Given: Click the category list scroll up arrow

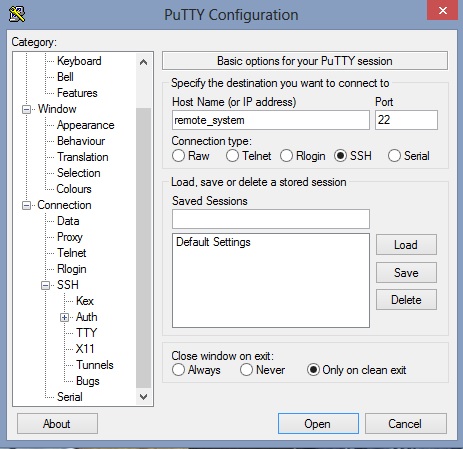Looking at the screenshot, I should pos(144,62).
